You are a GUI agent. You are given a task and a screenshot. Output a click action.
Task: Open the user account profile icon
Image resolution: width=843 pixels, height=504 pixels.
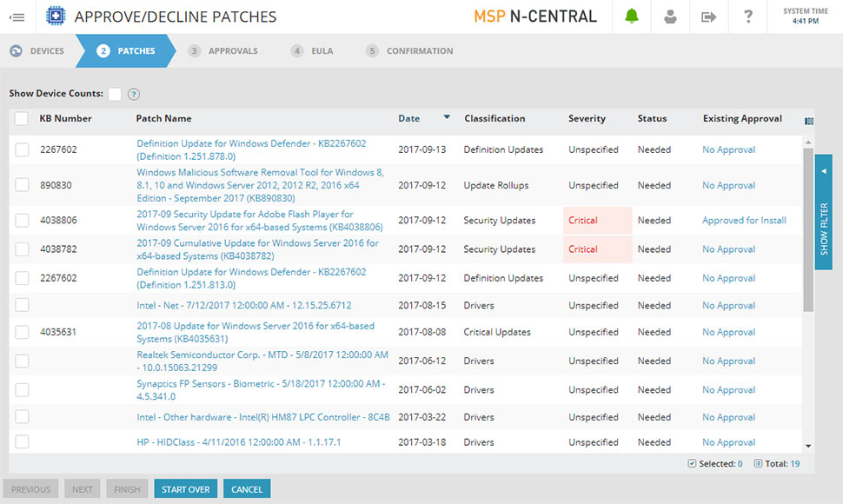(x=670, y=17)
